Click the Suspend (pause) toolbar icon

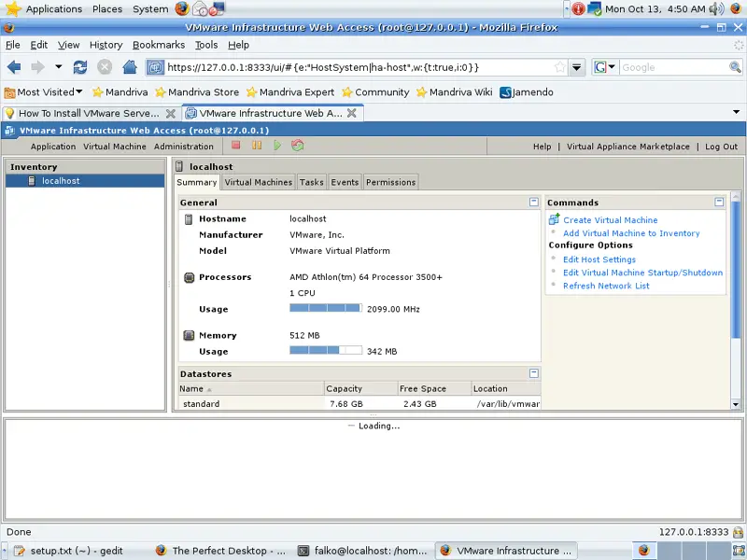tap(257, 146)
